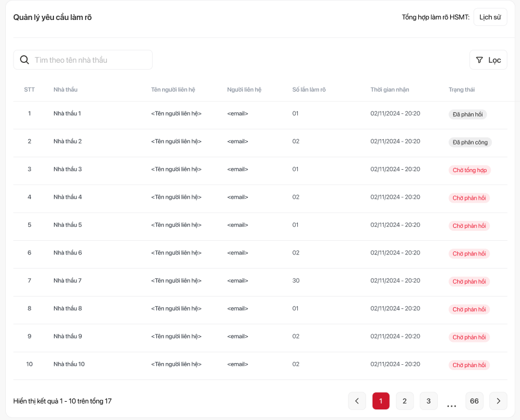Open the Nhà thầu 5 row
This screenshot has height=420, width=520.
[x=68, y=225]
